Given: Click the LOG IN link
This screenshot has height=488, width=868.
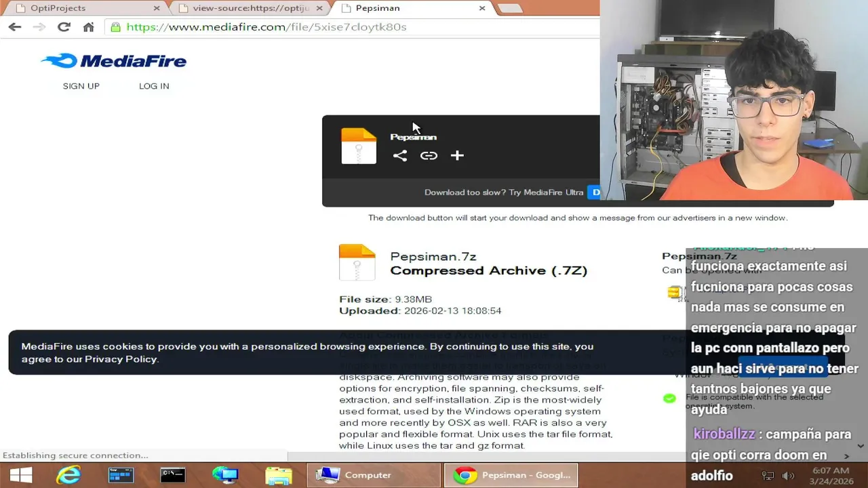Looking at the screenshot, I should click(154, 86).
